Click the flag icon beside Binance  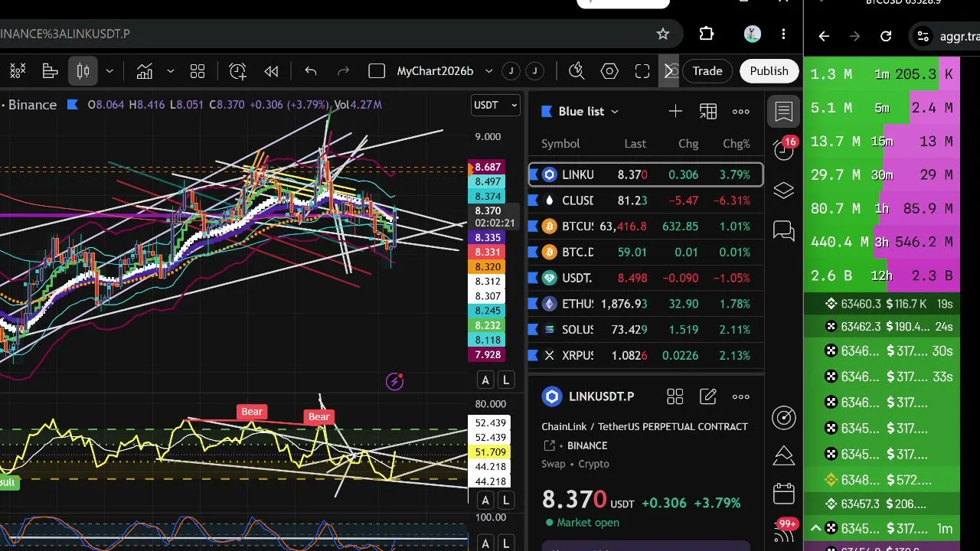click(72, 105)
